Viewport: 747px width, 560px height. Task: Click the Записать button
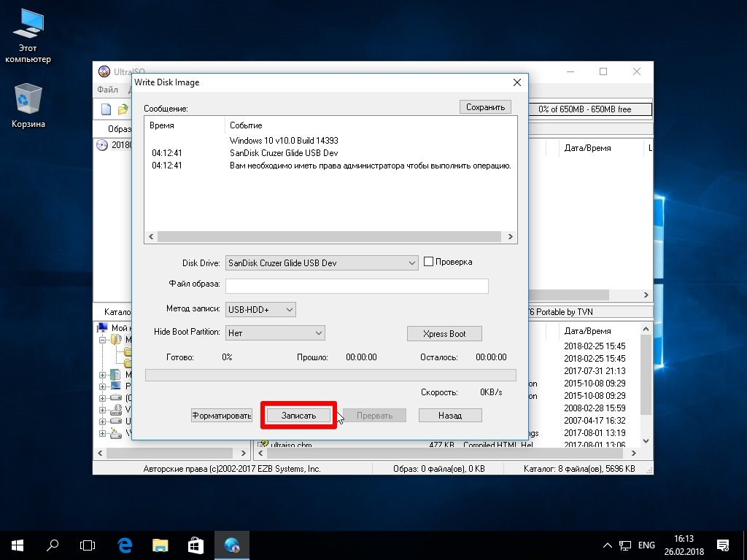pyautogui.click(x=298, y=415)
